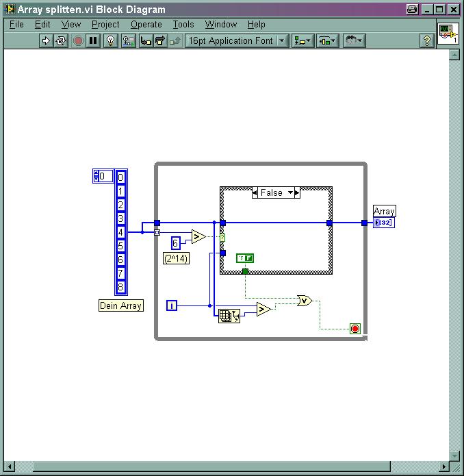
Task: Select array element with value 4
Action: click(120, 232)
